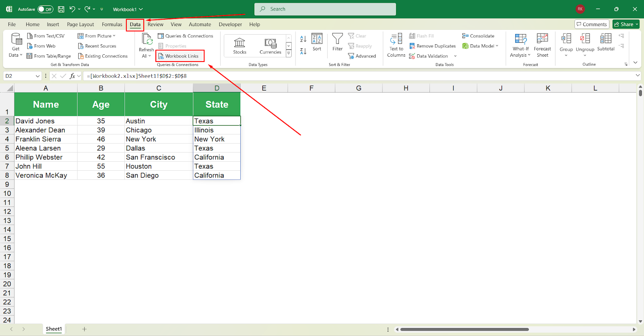Add a new sheet plus button
The image size is (644, 336).
[x=84, y=329]
